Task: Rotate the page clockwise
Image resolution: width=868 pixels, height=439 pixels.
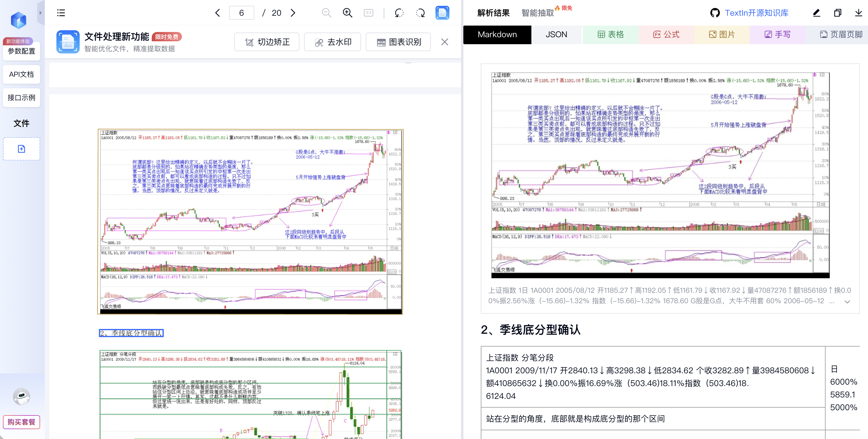Action: pyautogui.click(x=420, y=13)
